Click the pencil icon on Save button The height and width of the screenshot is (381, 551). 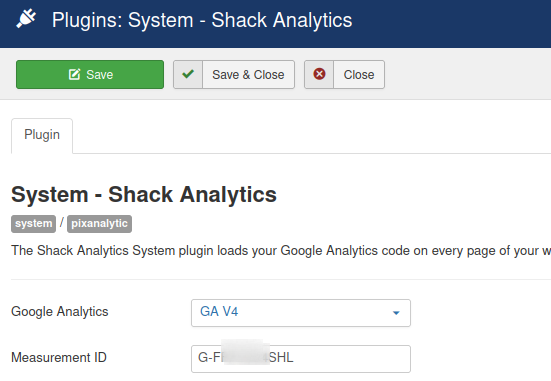point(74,75)
